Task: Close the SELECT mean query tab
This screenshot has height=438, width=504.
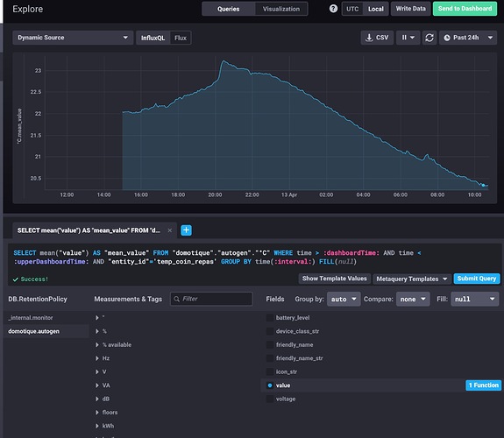Action: [x=170, y=230]
